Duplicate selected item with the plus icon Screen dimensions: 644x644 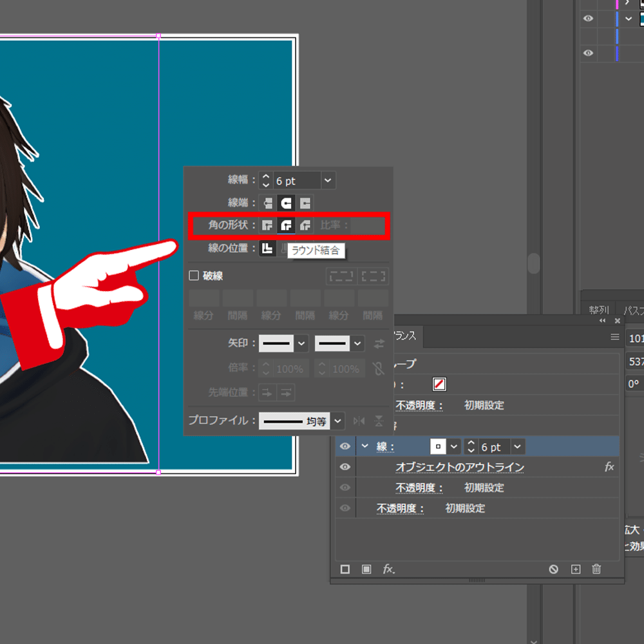pos(576,569)
